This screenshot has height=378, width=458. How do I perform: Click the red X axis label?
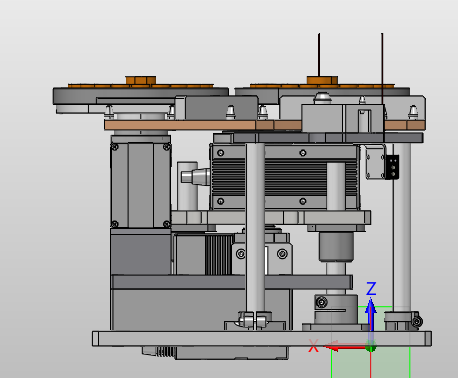pos(314,346)
